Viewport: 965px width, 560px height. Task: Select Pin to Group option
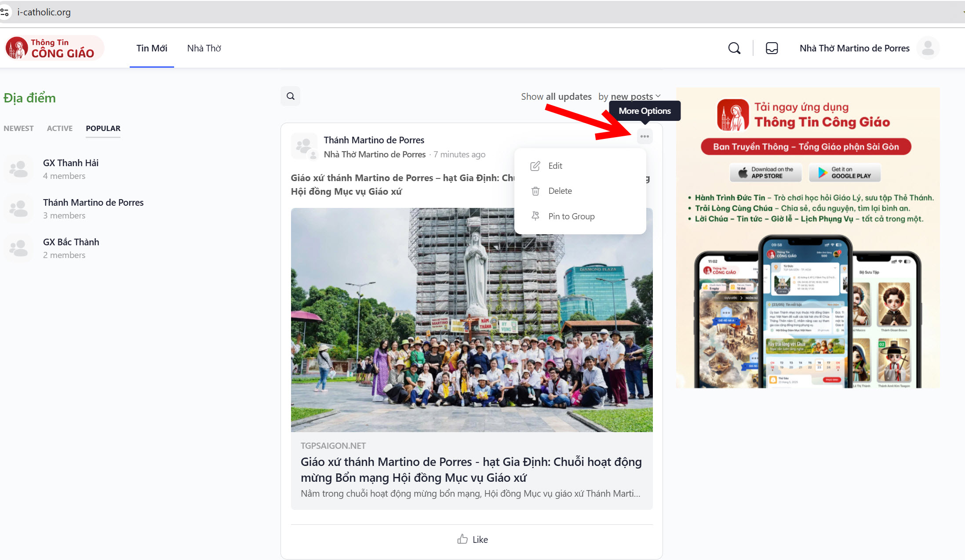pyautogui.click(x=571, y=216)
